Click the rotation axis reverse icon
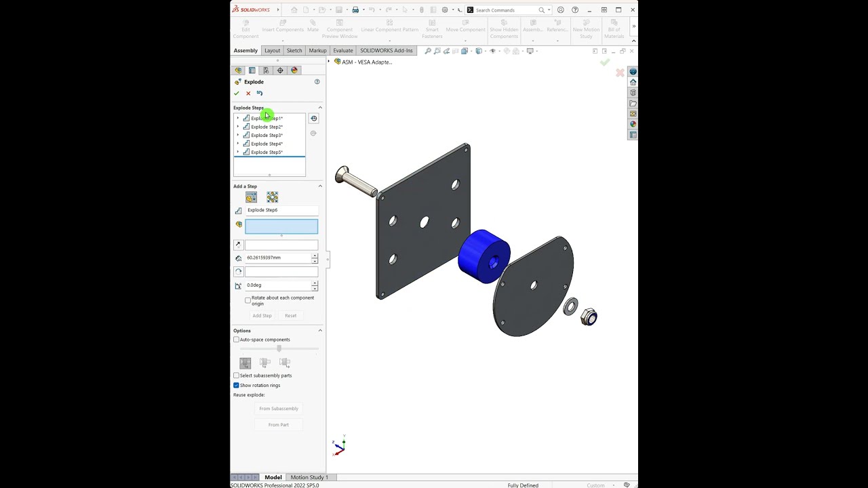The image size is (868, 488). point(238,271)
